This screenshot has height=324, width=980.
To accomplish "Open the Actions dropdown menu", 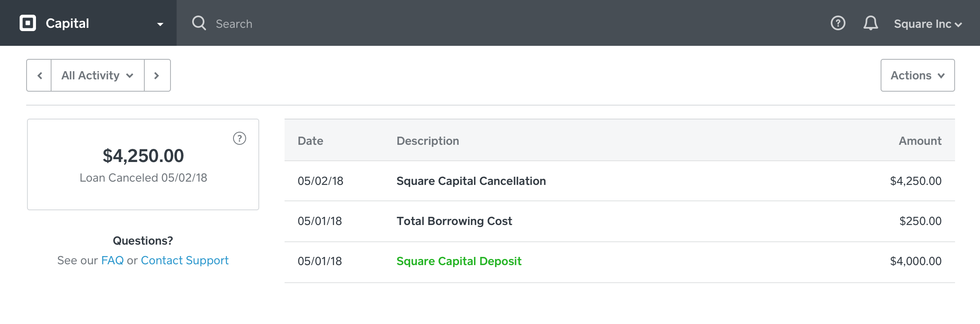I will (917, 76).
